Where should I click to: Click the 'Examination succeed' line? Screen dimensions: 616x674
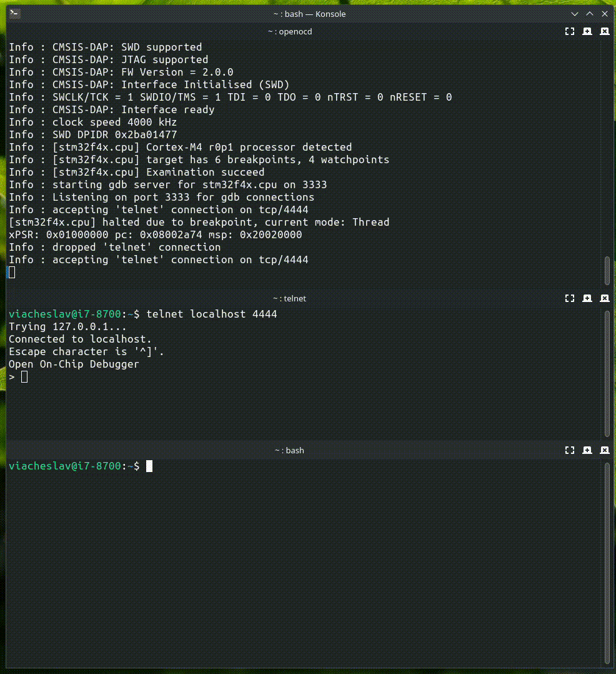(137, 173)
